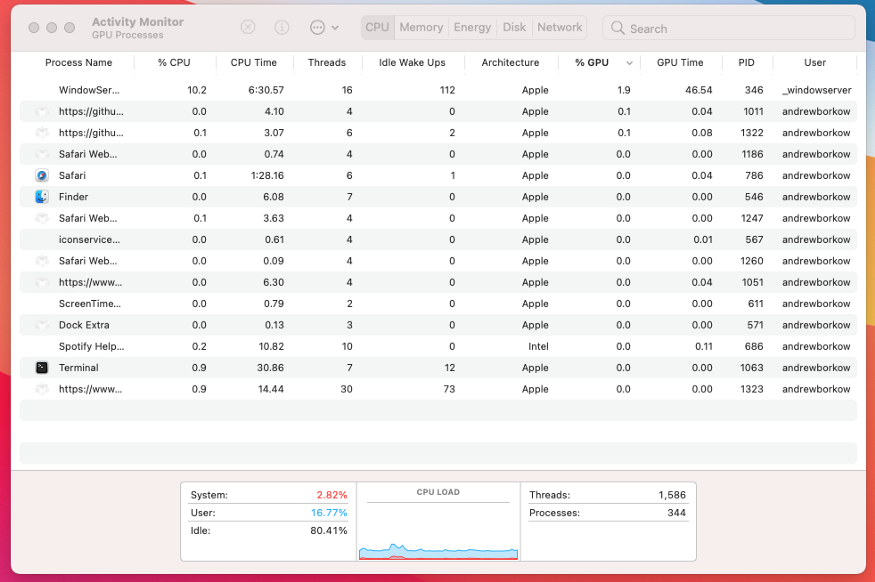Screen dimensions: 875x582
Task: Sort by the PID column header
Action: (747, 62)
